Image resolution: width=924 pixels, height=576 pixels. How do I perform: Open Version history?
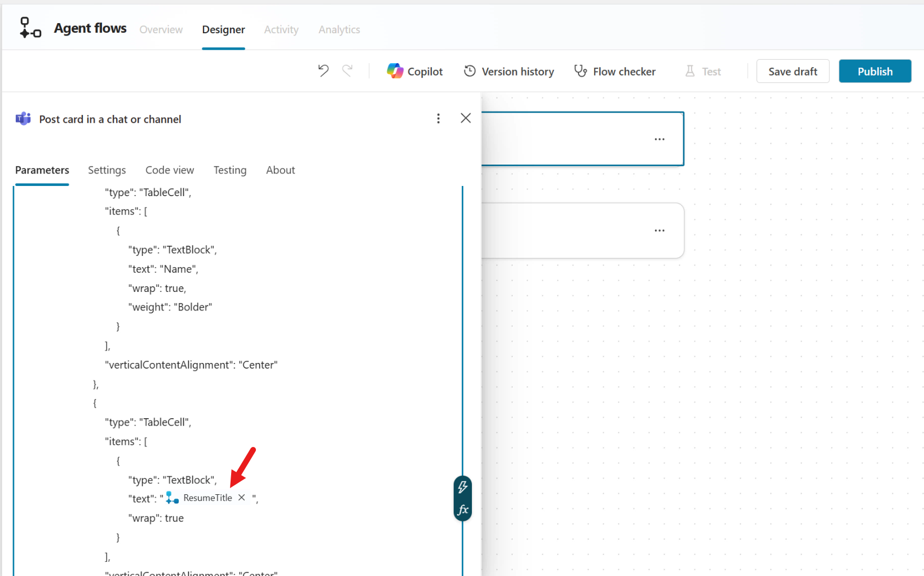[509, 72]
